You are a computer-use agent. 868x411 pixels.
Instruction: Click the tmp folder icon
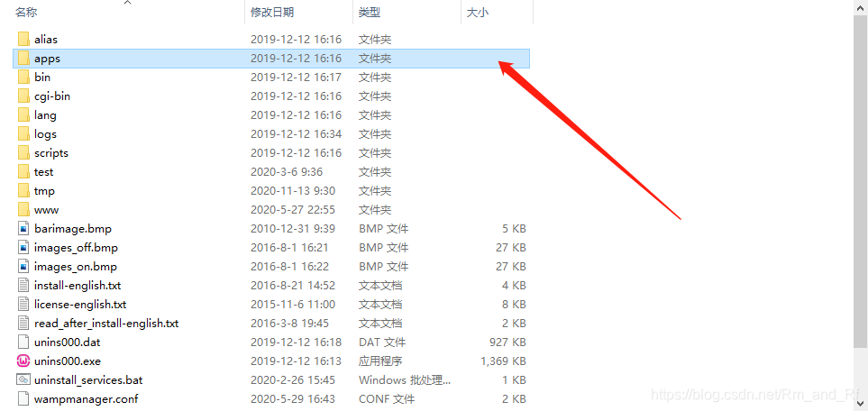click(23, 190)
